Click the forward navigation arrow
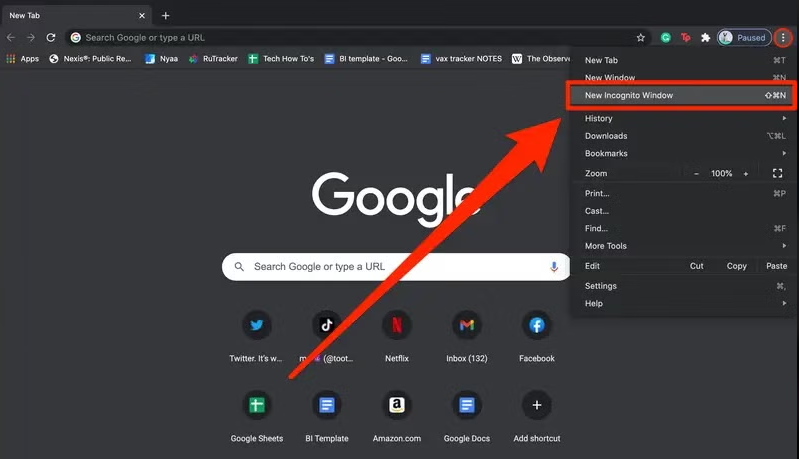The image size is (799, 459). coord(31,37)
